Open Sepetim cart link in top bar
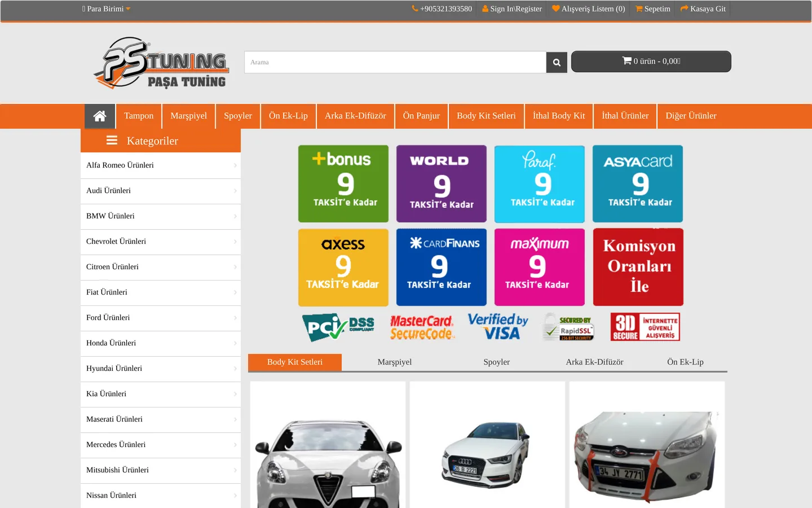Viewport: 812px width, 508px height. point(653,9)
